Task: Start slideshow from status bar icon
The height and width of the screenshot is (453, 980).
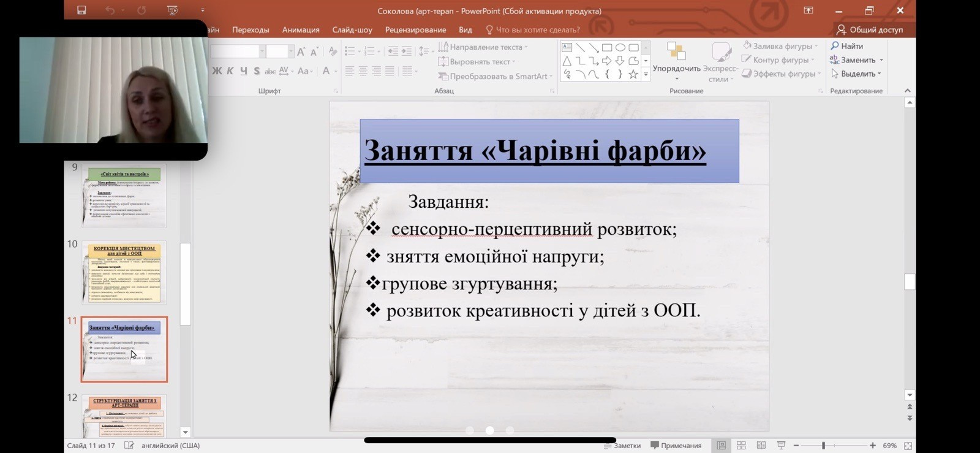Action: coord(781,446)
